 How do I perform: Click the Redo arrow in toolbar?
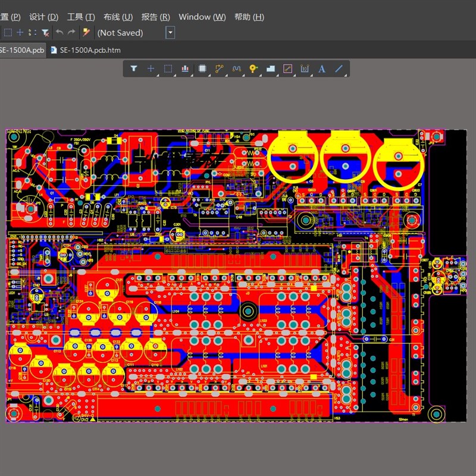(x=71, y=33)
